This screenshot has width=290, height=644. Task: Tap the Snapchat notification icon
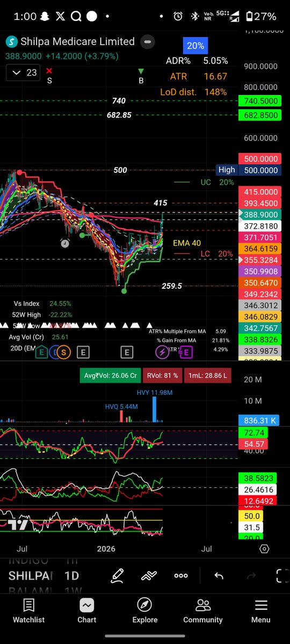[44, 17]
